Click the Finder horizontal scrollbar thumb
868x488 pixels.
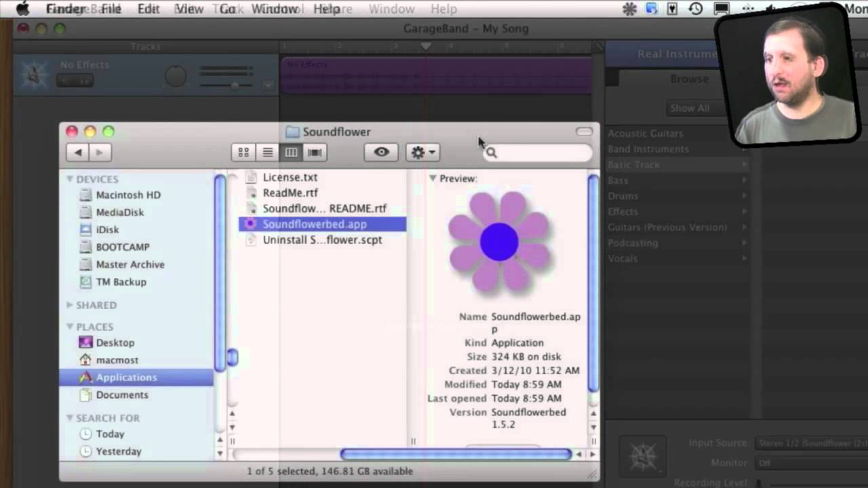[x=456, y=454]
